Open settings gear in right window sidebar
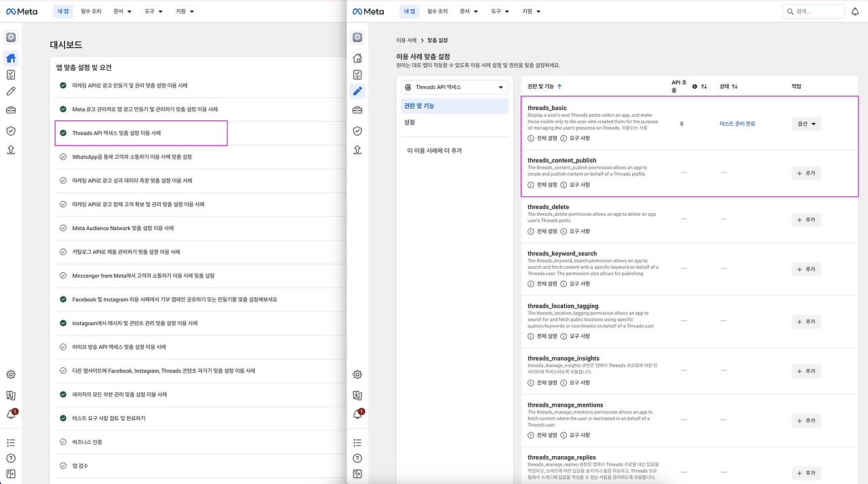The width and height of the screenshot is (868, 484). click(x=357, y=375)
